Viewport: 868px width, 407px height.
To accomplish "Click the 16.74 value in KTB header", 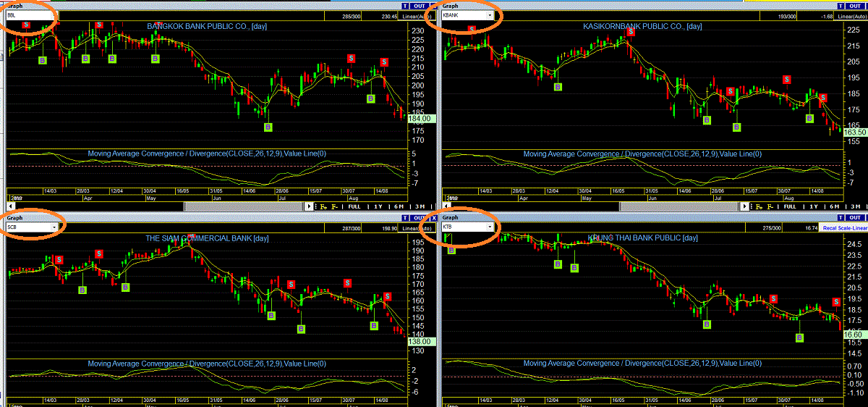I will coord(810,228).
